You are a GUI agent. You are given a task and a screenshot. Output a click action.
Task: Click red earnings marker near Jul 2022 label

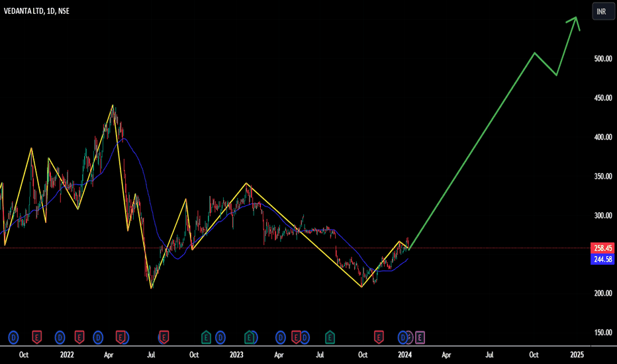[x=164, y=338]
